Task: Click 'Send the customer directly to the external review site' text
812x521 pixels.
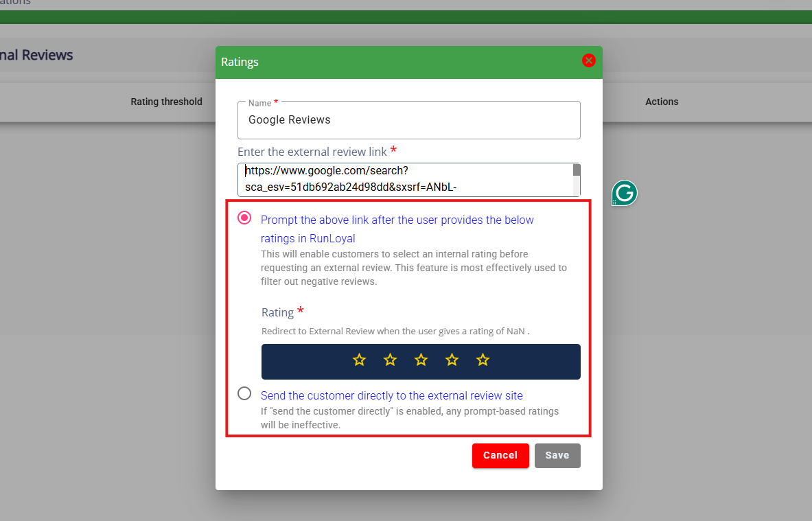Action: pyautogui.click(x=391, y=395)
